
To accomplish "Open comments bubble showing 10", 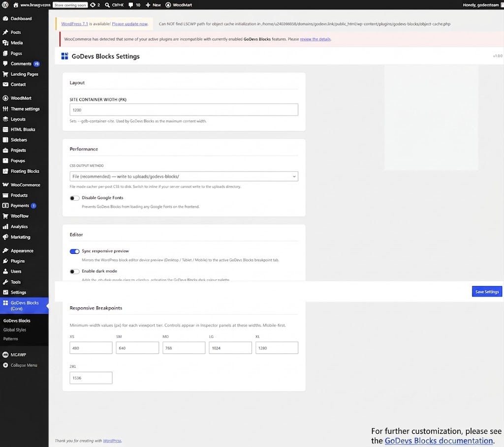I will (x=131, y=5).
